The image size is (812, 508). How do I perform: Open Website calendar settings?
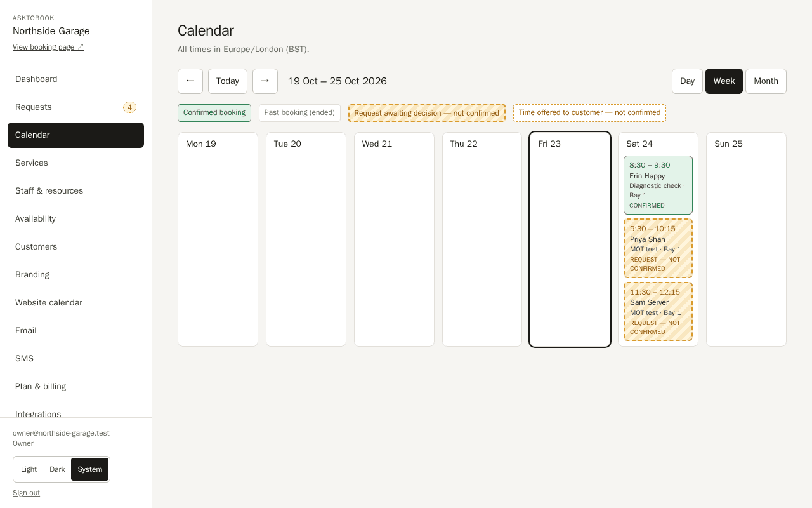[x=75, y=303]
